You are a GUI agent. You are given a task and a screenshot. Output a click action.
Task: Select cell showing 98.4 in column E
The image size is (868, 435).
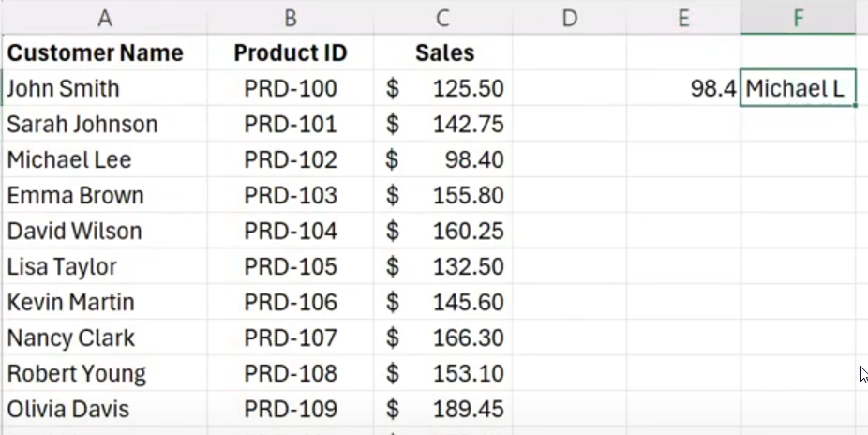tap(711, 90)
